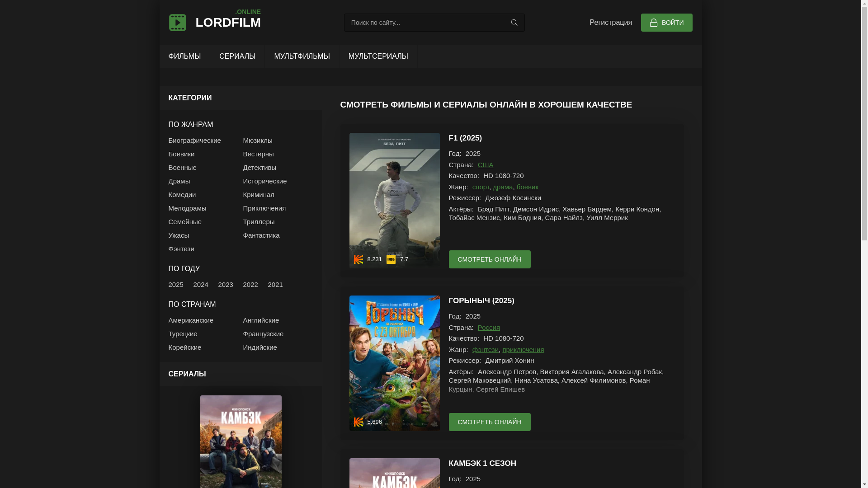Choose Вестерны genre in sidebar
This screenshot has height=488, width=868.
(x=258, y=154)
